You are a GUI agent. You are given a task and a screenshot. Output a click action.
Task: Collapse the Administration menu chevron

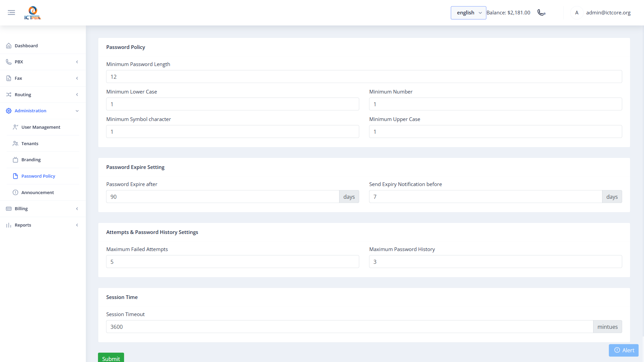pos(77,111)
